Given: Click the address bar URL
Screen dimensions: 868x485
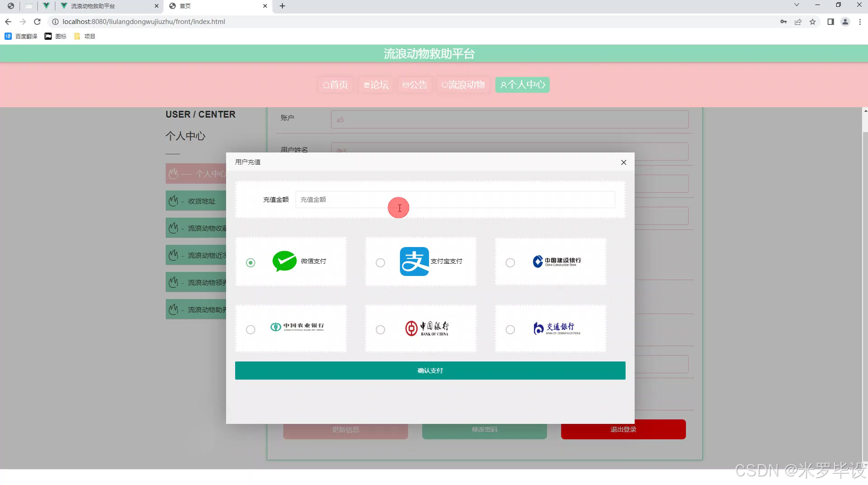Looking at the screenshot, I should [x=144, y=22].
